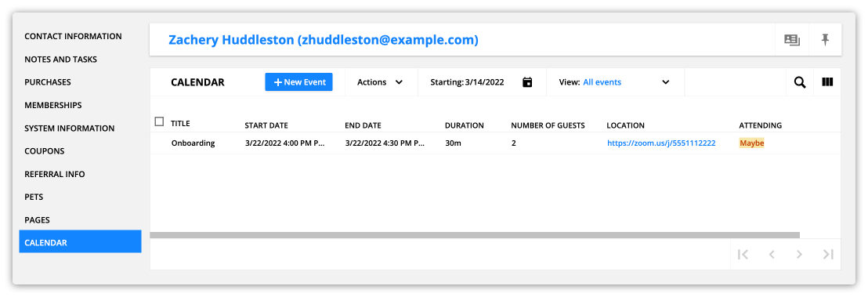Go to Pets section
Image resolution: width=868 pixels, height=297 pixels.
click(34, 197)
